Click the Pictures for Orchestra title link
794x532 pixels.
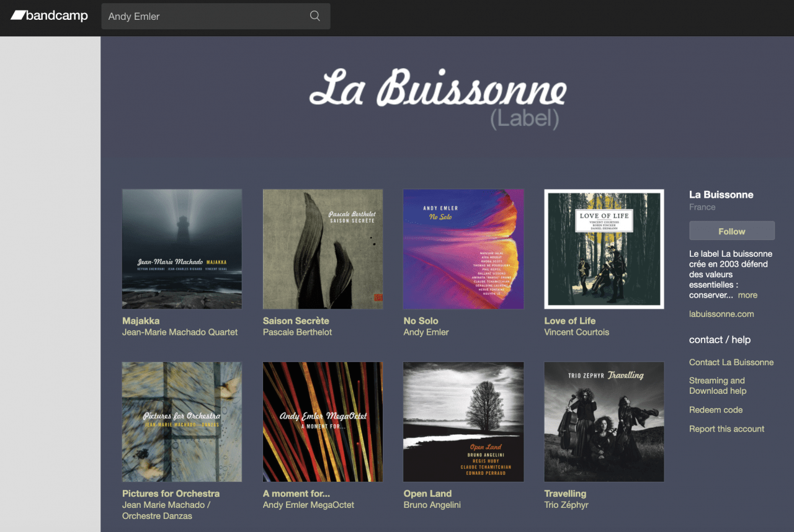(171, 494)
